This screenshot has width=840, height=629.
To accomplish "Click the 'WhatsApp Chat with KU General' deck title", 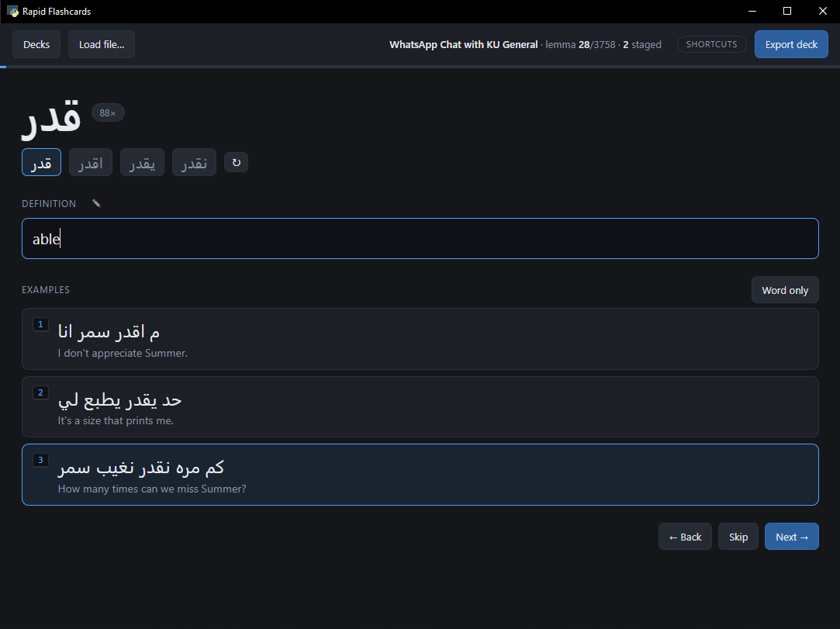I will click(x=463, y=44).
